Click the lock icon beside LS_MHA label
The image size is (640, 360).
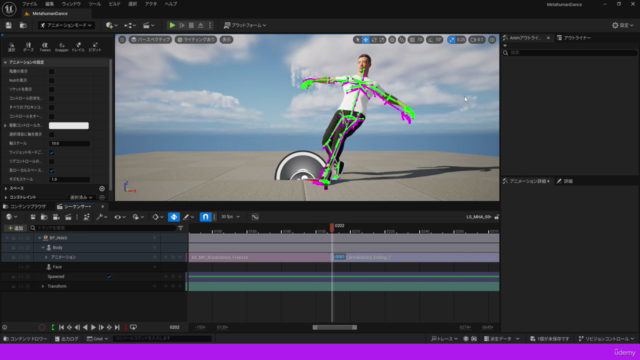tap(497, 217)
